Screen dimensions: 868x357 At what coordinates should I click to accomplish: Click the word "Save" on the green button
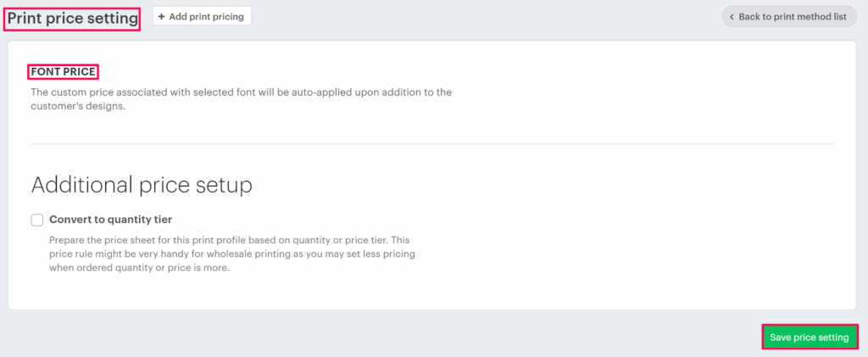(781, 337)
